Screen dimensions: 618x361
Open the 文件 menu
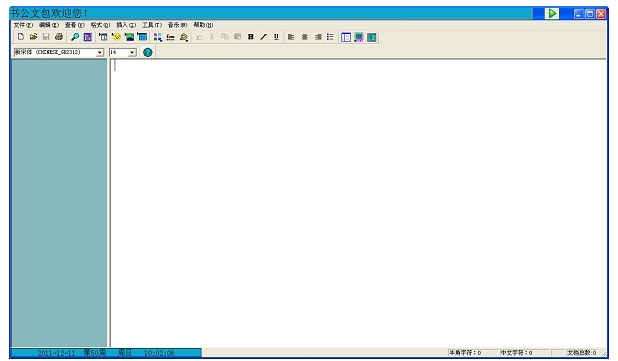[23, 25]
